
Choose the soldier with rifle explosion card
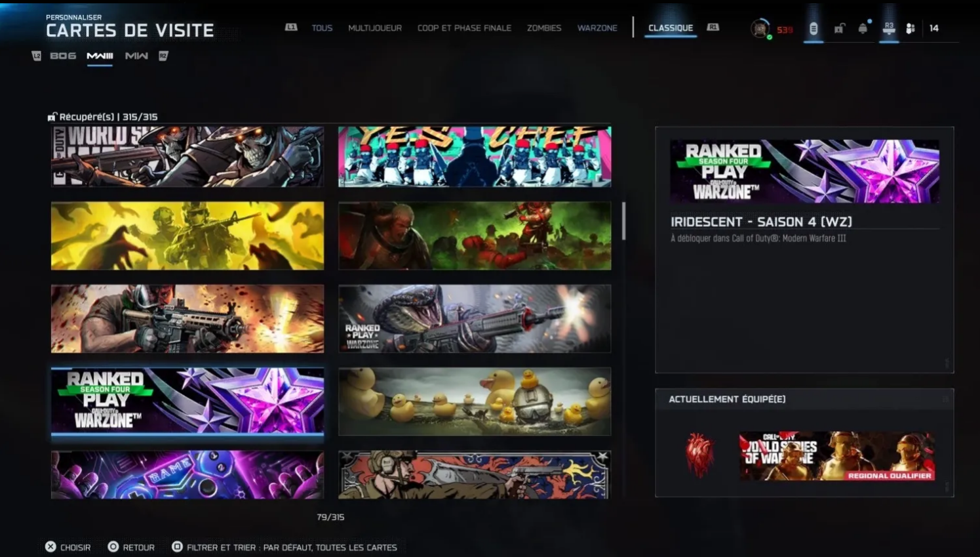pyautogui.click(x=187, y=318)
